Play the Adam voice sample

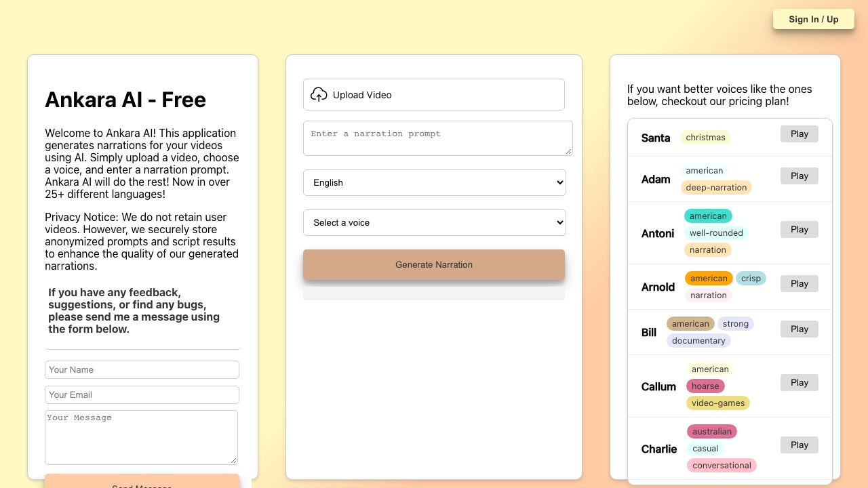(x=800, y=176)
